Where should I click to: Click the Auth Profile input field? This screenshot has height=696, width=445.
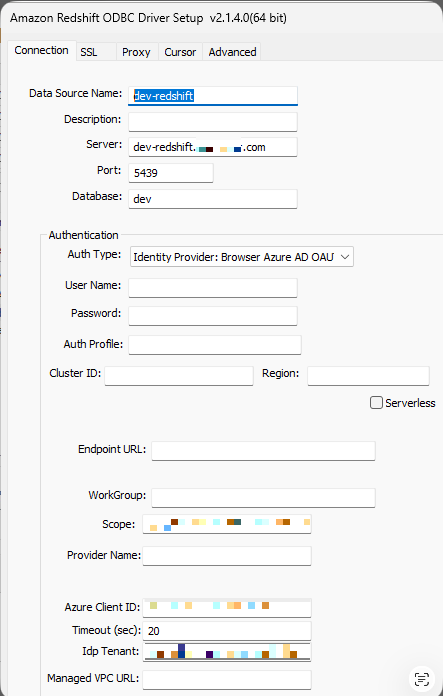pyautogui.click(x=215, y=344)
